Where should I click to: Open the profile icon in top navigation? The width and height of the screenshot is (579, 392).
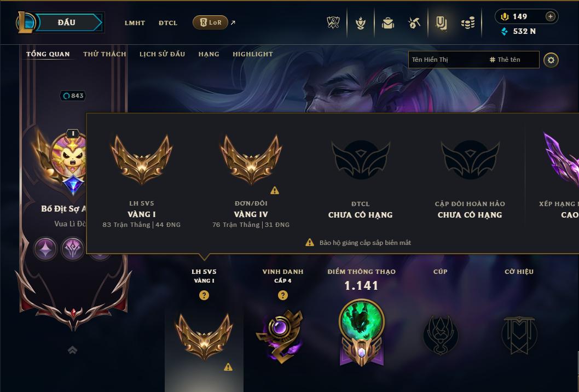441,23
